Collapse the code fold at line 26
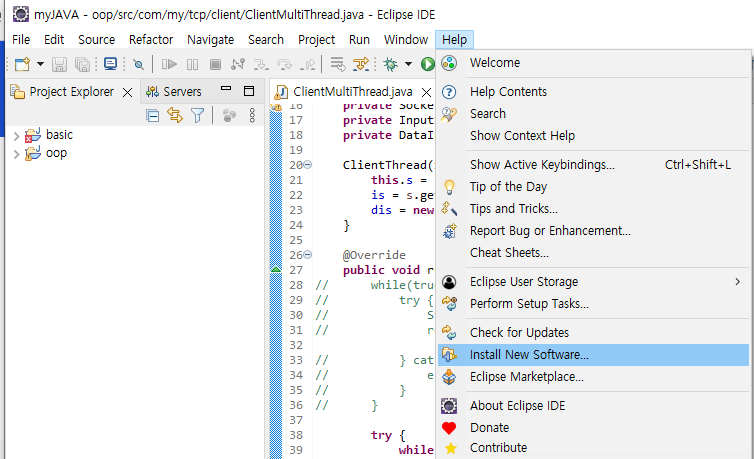The height and width of the screenshot is (459, 754). 308,255
